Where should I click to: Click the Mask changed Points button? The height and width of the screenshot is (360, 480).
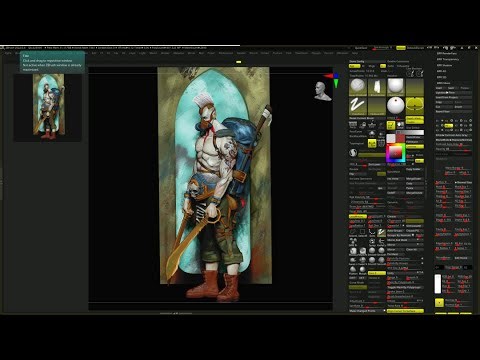pyautogui.click(x=366, y=311)
